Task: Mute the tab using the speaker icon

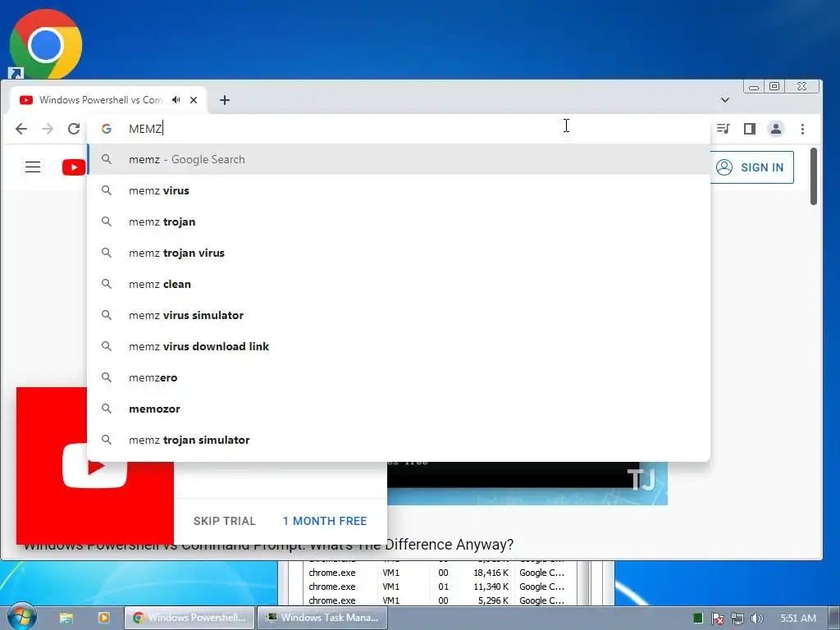Action: [176, 99]
